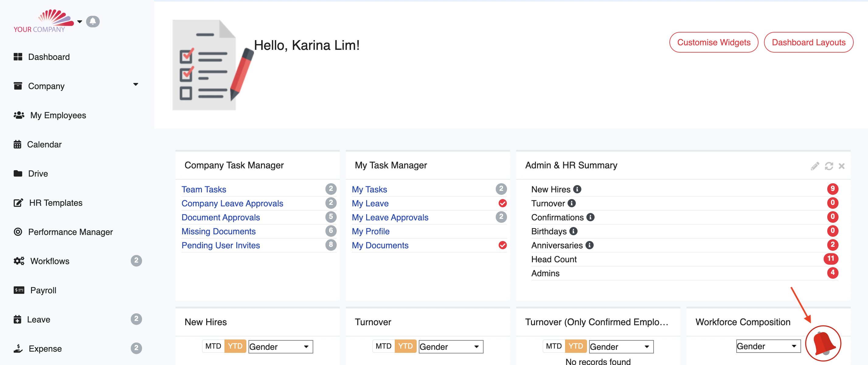Viewport: 868px width, 365px height.
Task: Click info icon beside Anniversaries
Action: pyautogui.click(x=589, y=245)
